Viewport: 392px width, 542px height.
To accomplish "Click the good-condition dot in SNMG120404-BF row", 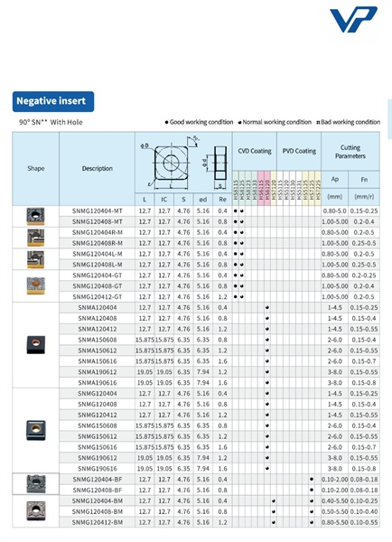I will coord(312,479).
